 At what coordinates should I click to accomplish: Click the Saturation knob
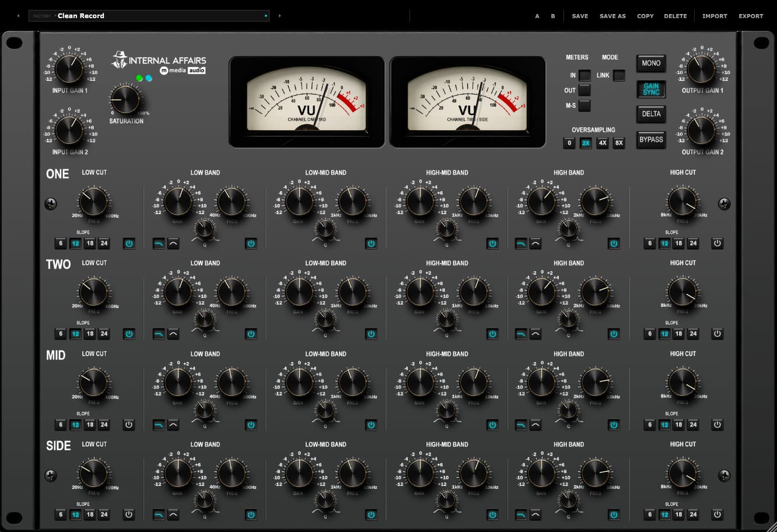coord(124,100)
